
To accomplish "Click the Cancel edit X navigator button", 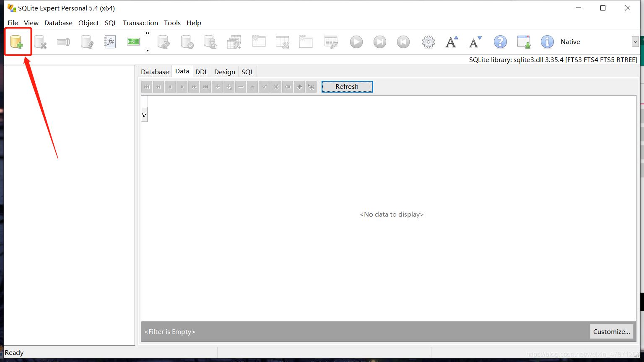I will 276,87.
